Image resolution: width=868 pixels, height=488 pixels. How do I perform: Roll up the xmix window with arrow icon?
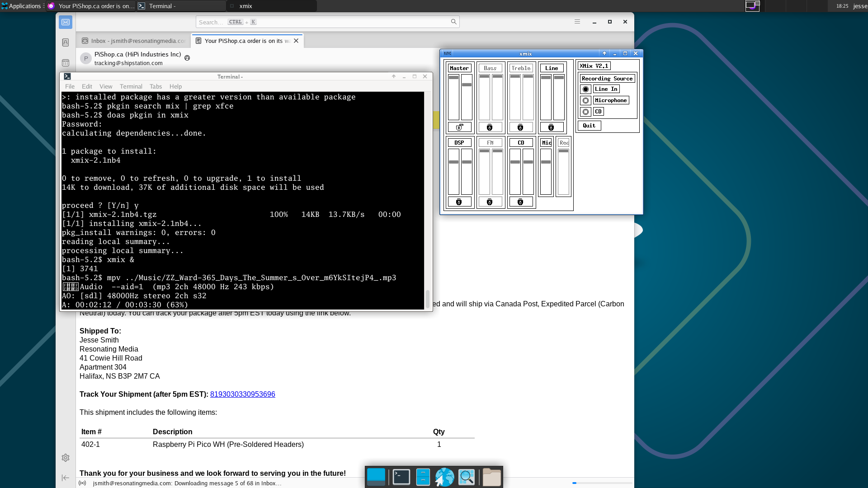604,53
